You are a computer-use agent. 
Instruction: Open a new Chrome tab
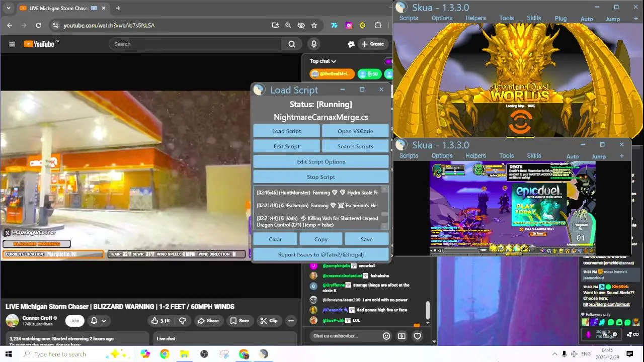point(118,8)
